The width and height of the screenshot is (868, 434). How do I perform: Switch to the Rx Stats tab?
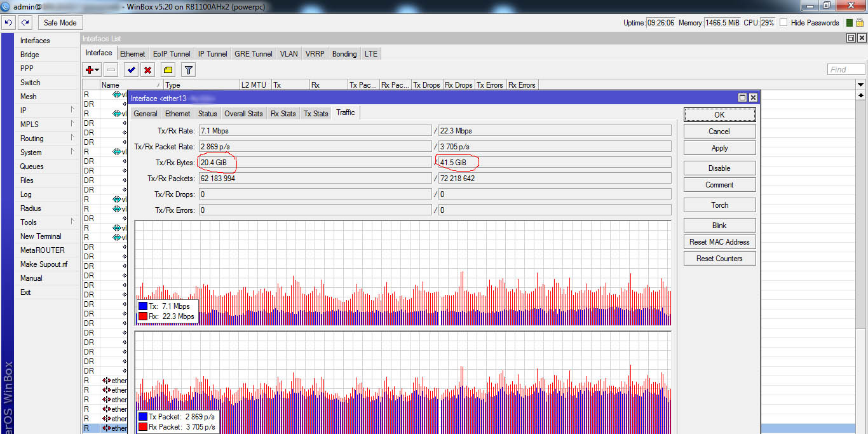tap(283, 113)
